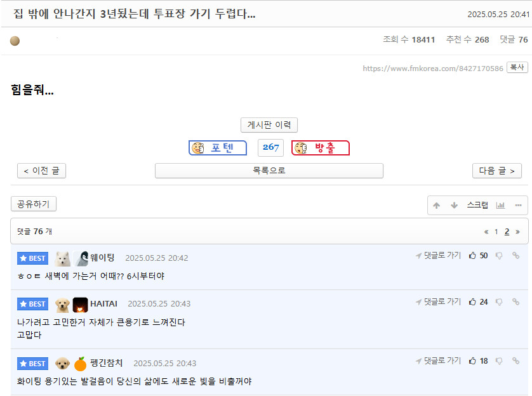Screen dimensions: 532x396
Task: Dislike HAITAI's comment with thumbs down
Action: pyautogui.click(x=499, y=302)
